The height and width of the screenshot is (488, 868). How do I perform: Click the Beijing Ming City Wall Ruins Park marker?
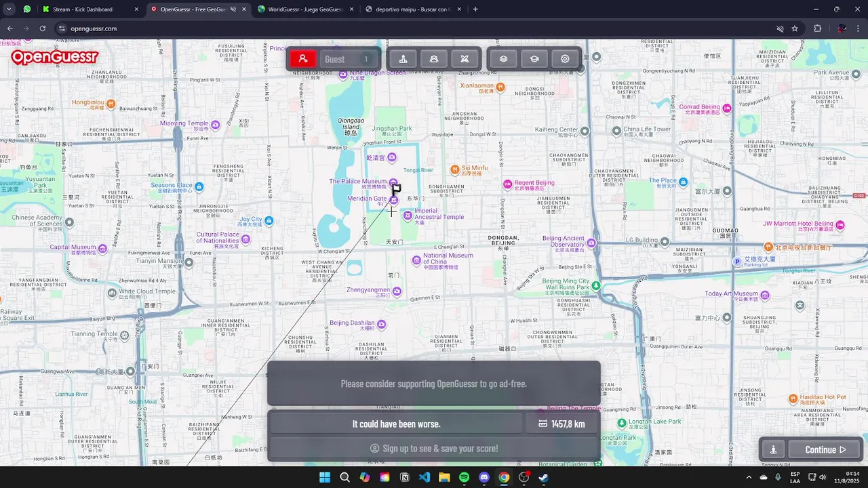click(x=596, y=286)
